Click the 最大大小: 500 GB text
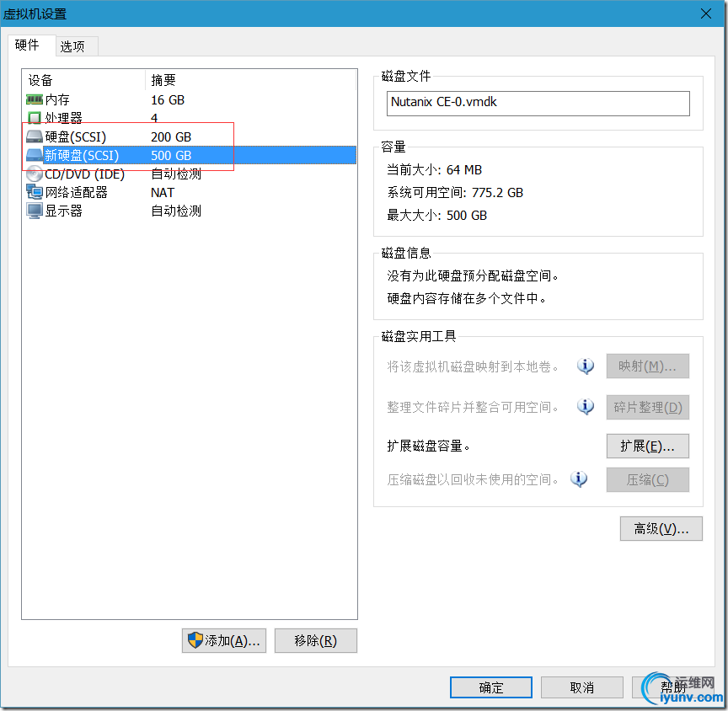This screenshot has height=711, width=728. 437,216
